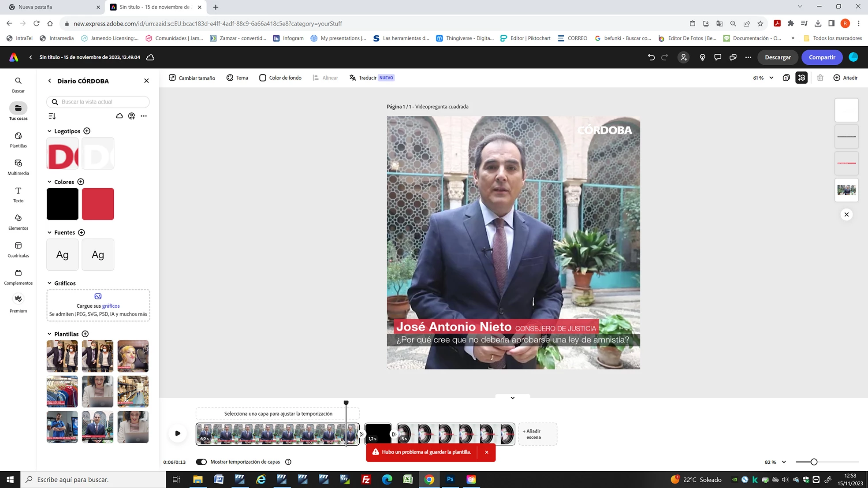Open Complementos add-ons panel
Screen dimensions: 868x488
click(x=18, y=277)
